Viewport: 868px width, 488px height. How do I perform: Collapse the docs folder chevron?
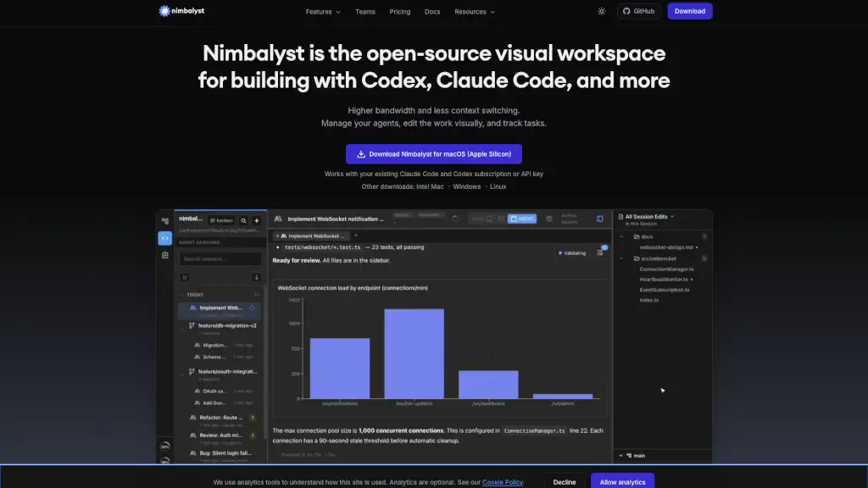pyautogui.click(x=621, y=236)
